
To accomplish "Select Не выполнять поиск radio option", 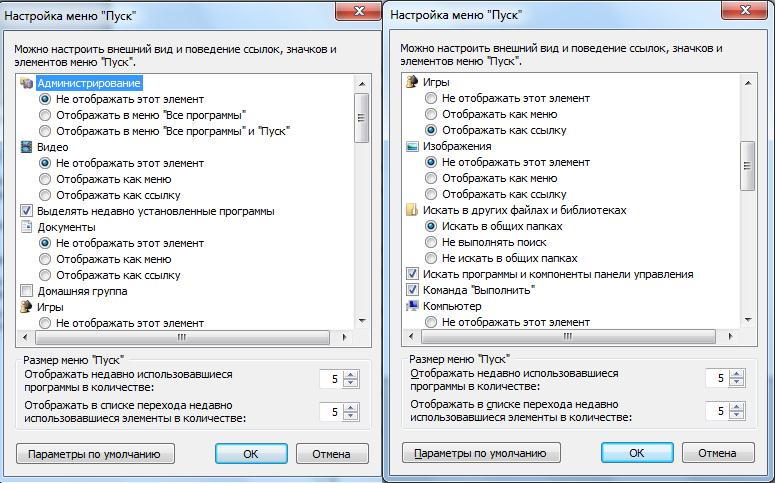I will coord(431,242).
